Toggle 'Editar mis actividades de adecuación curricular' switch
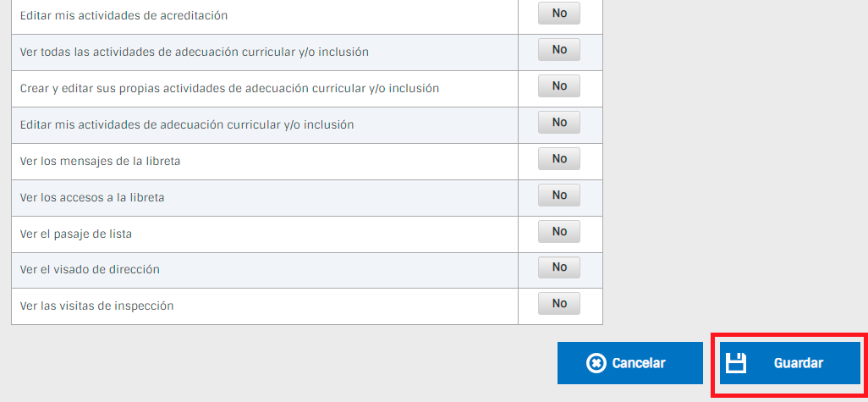This screenshot has height=402, width=868. point(559,123)
